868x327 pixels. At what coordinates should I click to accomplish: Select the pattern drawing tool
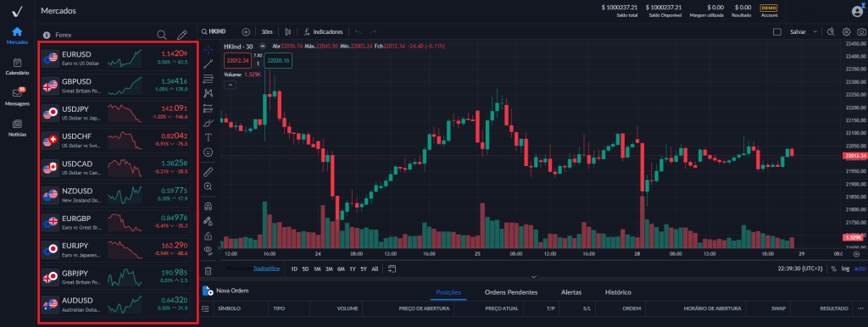(x=209, y=93)
